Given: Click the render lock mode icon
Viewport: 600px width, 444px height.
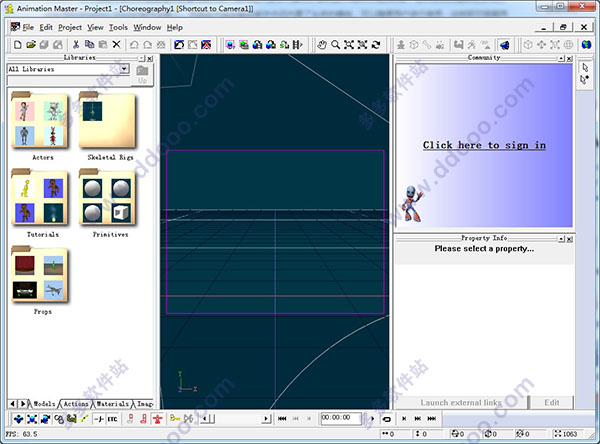Looking at the screenshot, I should (243, 45).
